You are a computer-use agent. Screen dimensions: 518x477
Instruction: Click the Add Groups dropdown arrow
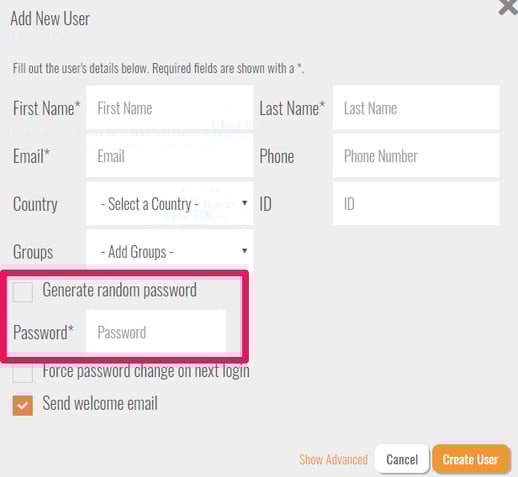(245, 250)
